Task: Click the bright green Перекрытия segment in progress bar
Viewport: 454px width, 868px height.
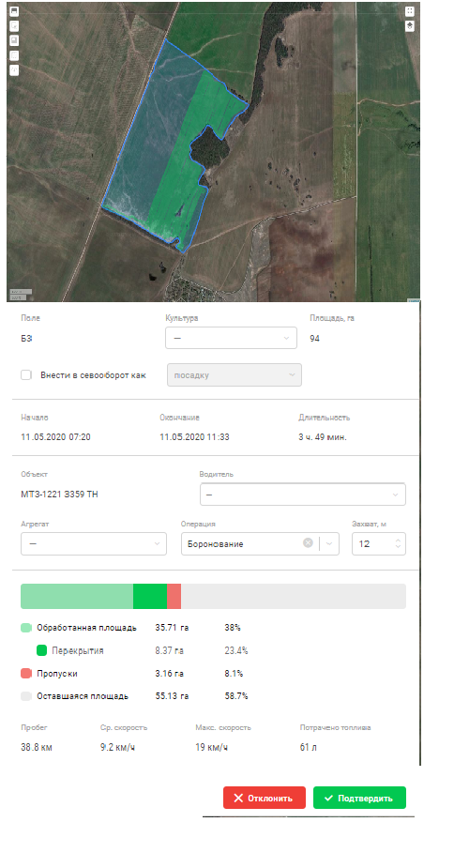Action: 150,596
